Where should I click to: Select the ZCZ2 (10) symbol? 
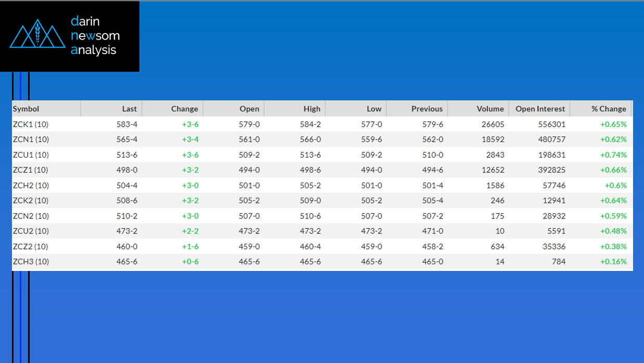pyautogui.click(x=30, y=247)
